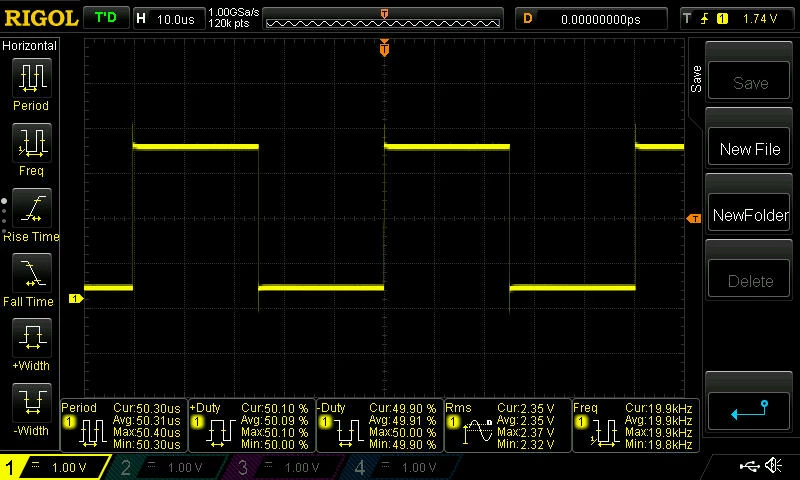Enable channel 3
The image size is (800, 480).
pos(280,467)
